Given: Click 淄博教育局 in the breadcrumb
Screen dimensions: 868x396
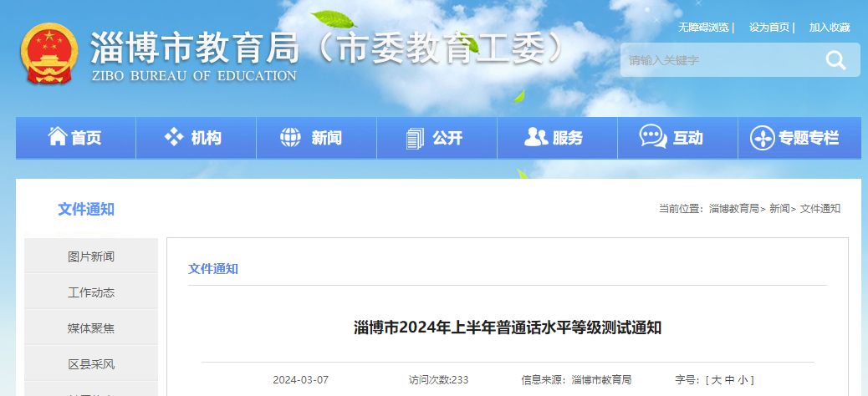Looking at the screenshot, I should (734, 209).
